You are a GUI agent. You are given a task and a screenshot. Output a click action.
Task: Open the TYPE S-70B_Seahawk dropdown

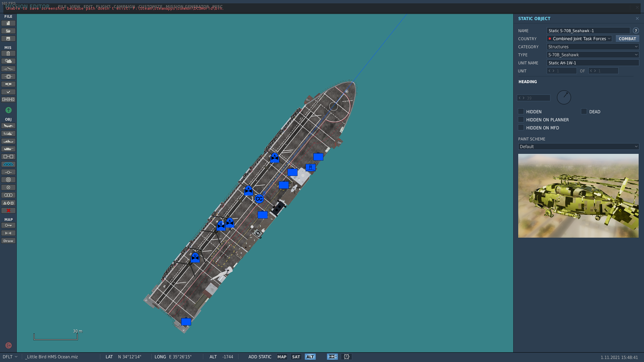click(593, 55)
